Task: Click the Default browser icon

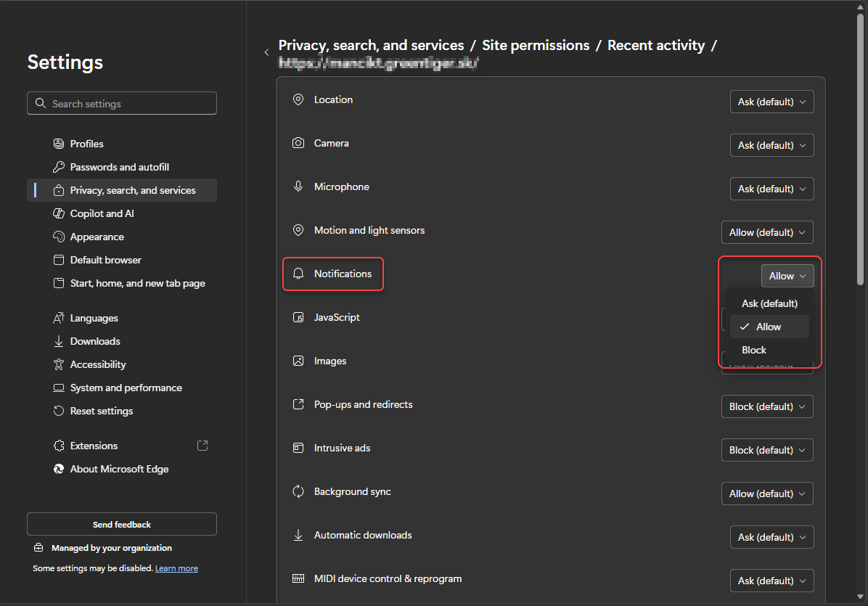Action: (x=59, y=260)
